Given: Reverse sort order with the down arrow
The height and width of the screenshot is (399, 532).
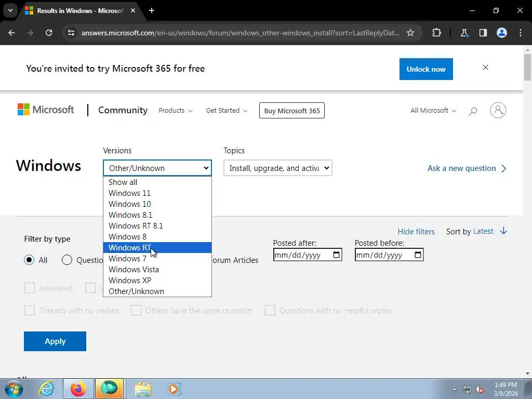Looking at the screenshot, I should pyautogui.click(x=503, y=231).
